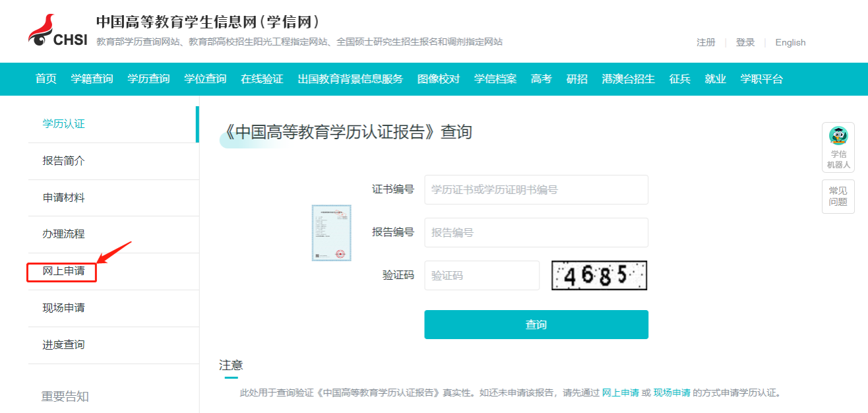Screen dimensions: 868x413
Task: Click 网上申请 link in the notice text
Action: click(620, 393)
